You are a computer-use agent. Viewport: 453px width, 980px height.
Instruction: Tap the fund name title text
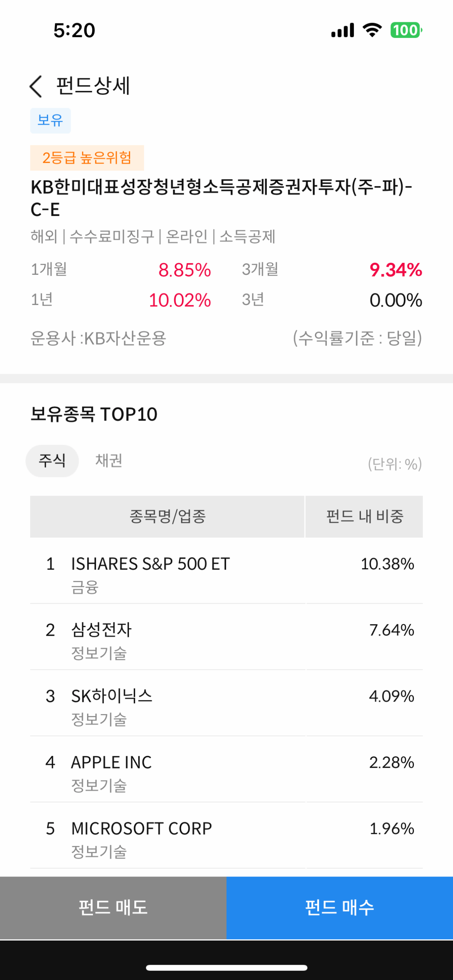pos(221,198)
